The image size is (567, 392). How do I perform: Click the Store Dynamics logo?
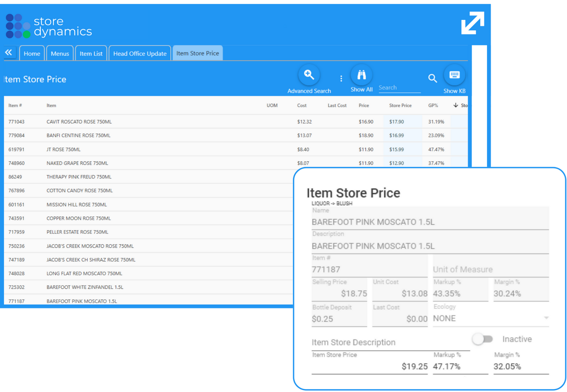[x=49, y=26]
